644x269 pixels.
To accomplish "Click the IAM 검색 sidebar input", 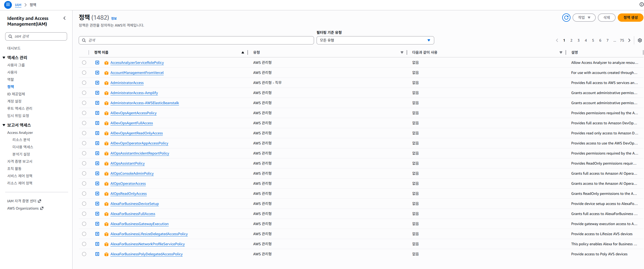I will click(36, 36).
